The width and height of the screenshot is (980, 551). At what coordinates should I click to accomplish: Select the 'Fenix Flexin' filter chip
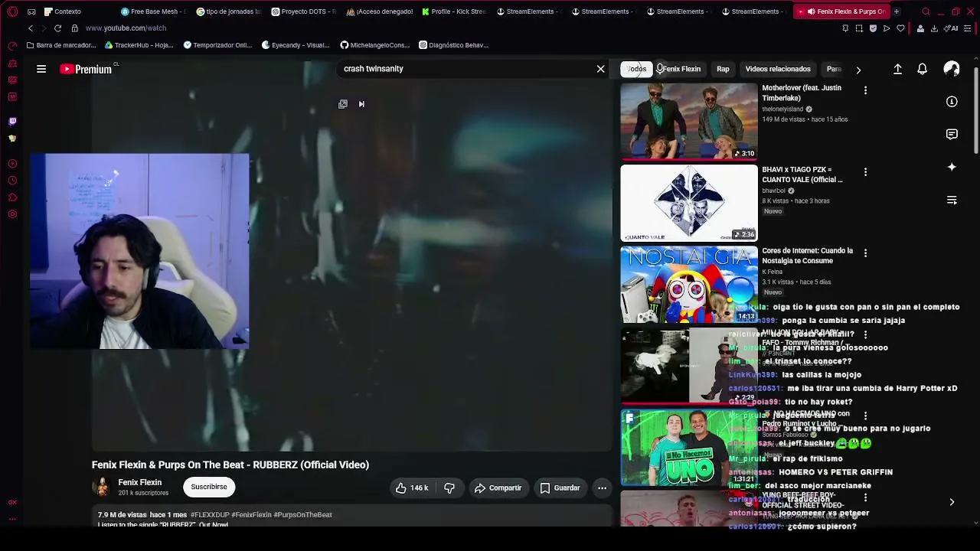(681, 69)
